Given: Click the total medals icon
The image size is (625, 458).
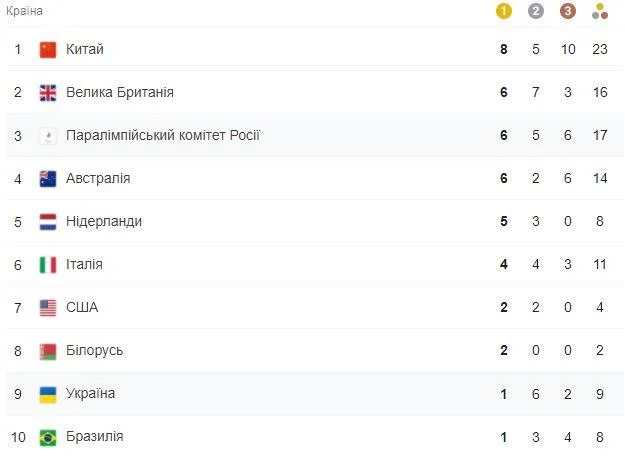Looking at the screenshot, I should [x=600, y=11].
